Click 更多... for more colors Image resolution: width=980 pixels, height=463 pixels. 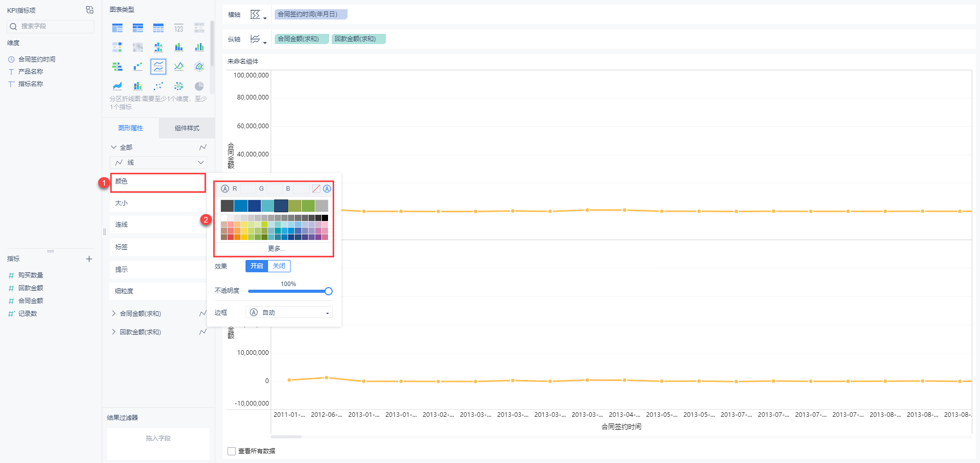click(276, 249)
